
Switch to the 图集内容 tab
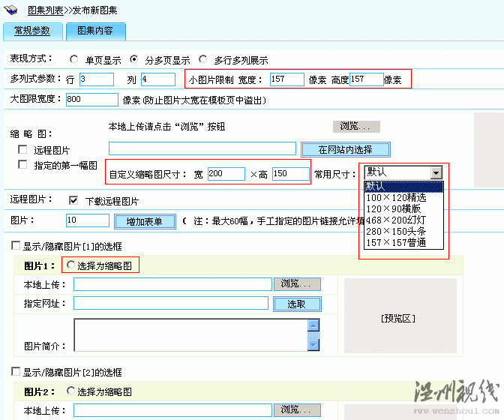(94, 31)
